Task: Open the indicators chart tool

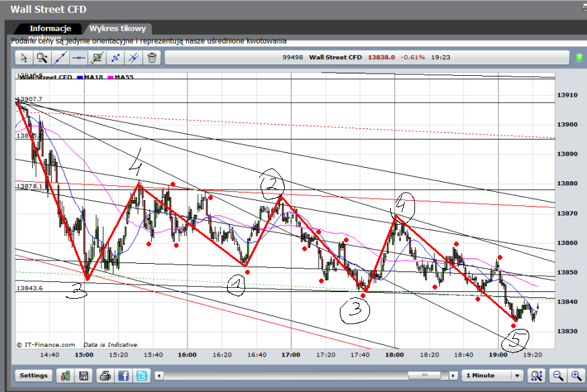Action: [97, 58]
